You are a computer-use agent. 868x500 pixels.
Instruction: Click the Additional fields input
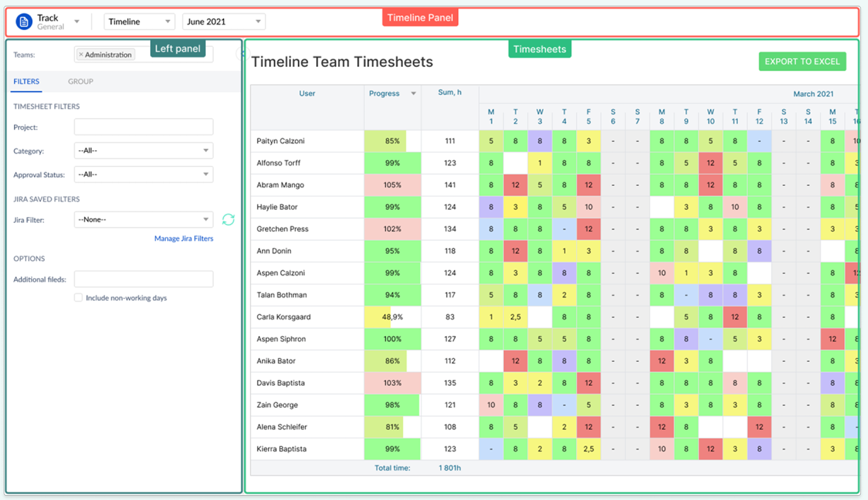pyautogui.click(x=144, y=279)
